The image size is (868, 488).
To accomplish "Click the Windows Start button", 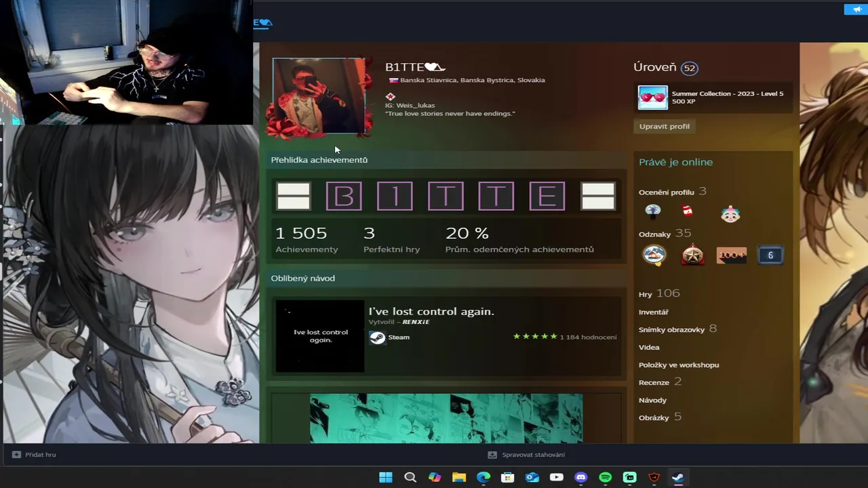I will pos(385,477).
